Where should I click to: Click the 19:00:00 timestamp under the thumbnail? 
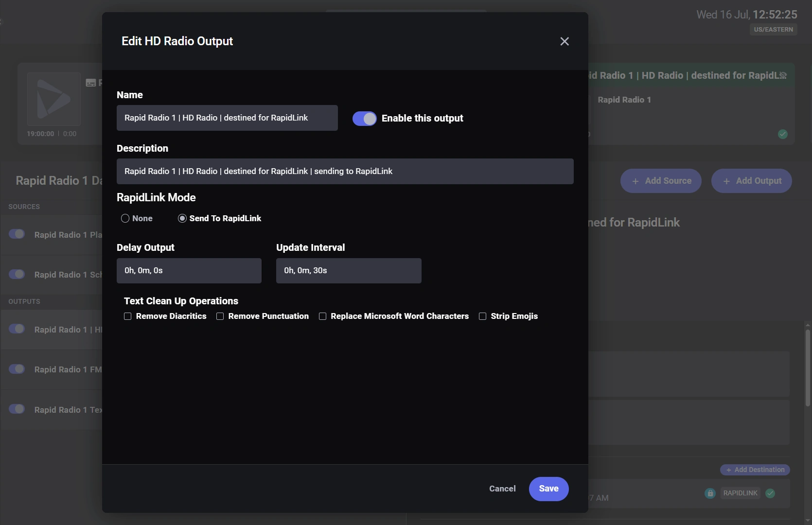click(x=40, y=134)
